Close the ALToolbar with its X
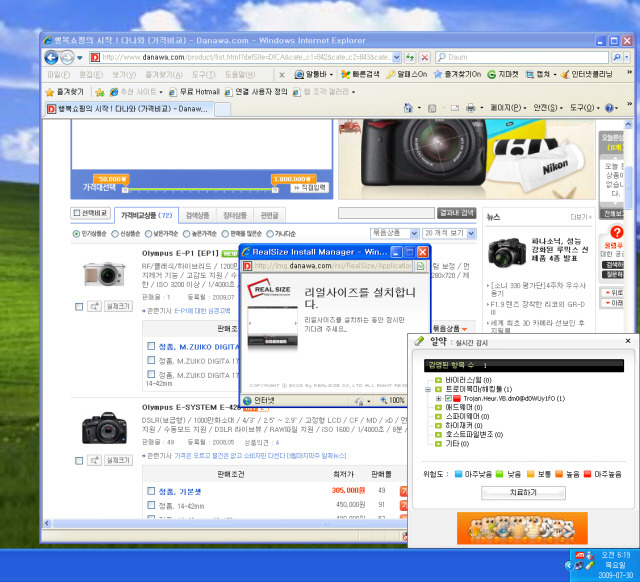Image resolution: width=640 pixels, height=582 pixels. point(282,75)
